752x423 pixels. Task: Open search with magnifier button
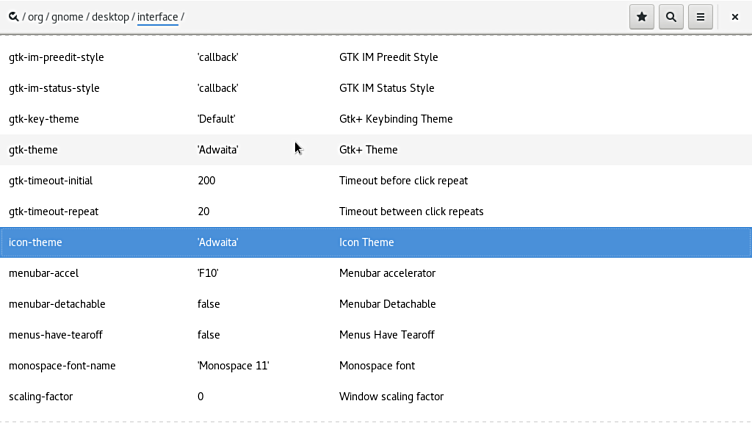[x=671, y=17]
